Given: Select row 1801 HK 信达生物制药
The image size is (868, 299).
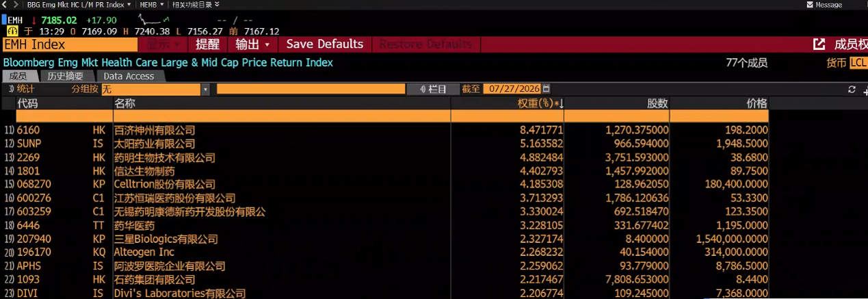Looking at the screenshot, I should click(385, 171).
